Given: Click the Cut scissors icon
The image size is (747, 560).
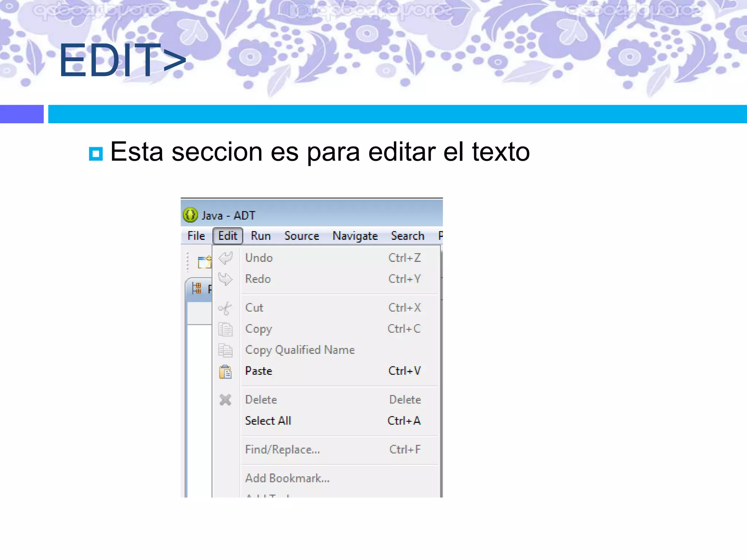Looking at the screenshot, I should (225, 308).
